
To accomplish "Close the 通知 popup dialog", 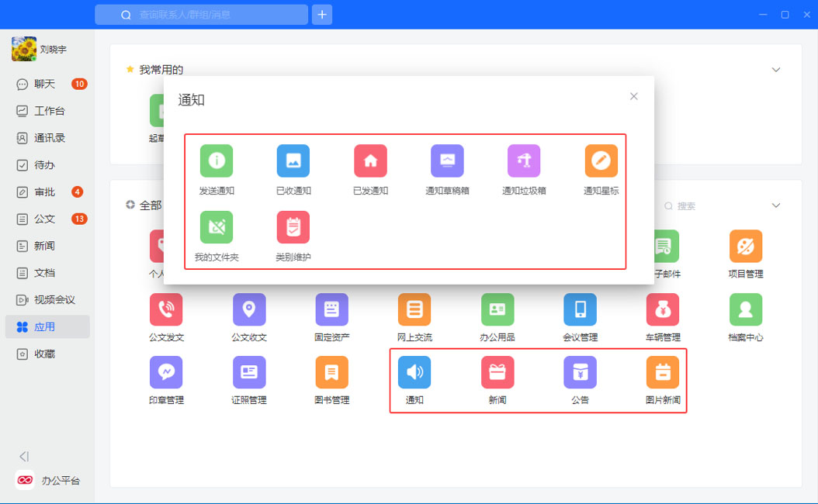I will click(634, 96).
